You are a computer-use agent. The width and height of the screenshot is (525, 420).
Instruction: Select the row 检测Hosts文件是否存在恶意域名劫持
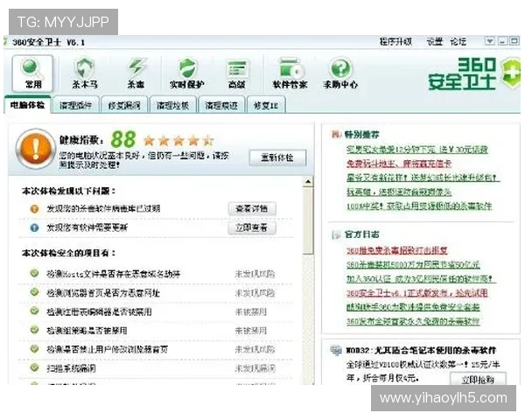tap(156, 274)
